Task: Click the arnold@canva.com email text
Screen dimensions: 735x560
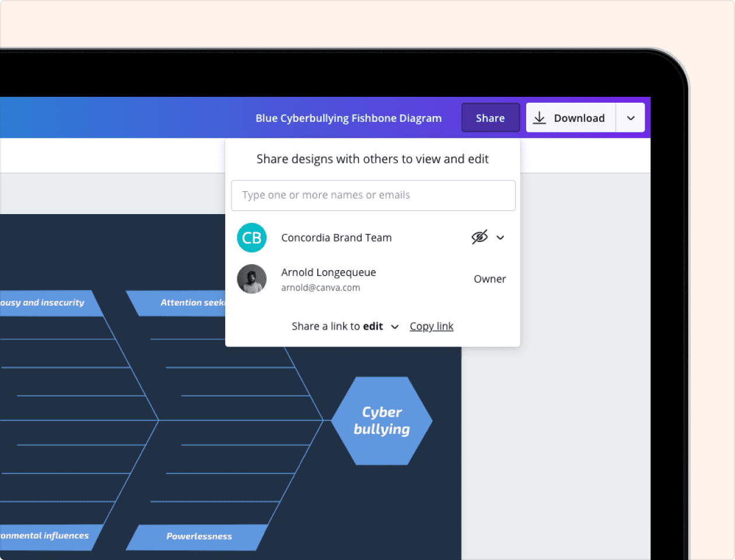Action: pos(321,288)
